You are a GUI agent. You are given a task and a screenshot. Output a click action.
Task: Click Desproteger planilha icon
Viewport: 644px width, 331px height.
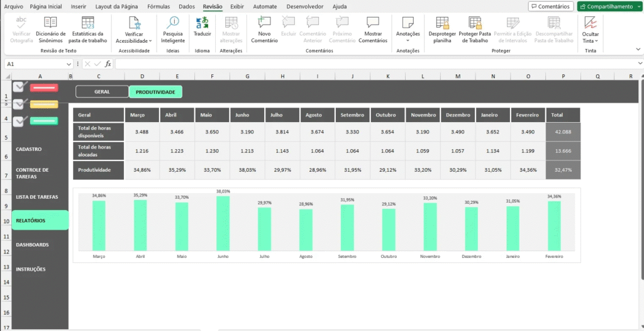(x=442, y=23)
